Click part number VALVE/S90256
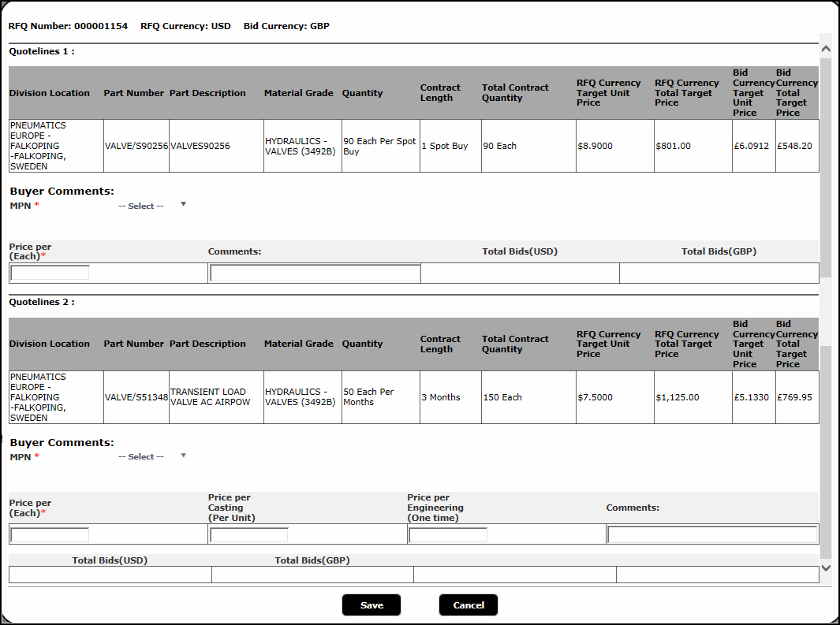Screen dimensions: 840x625 pyautogui.click(x=136, y=146)
